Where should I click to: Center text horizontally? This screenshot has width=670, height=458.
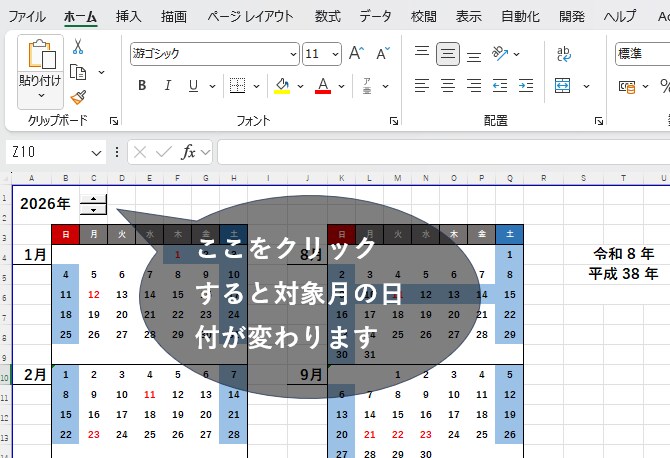point(448,86)
